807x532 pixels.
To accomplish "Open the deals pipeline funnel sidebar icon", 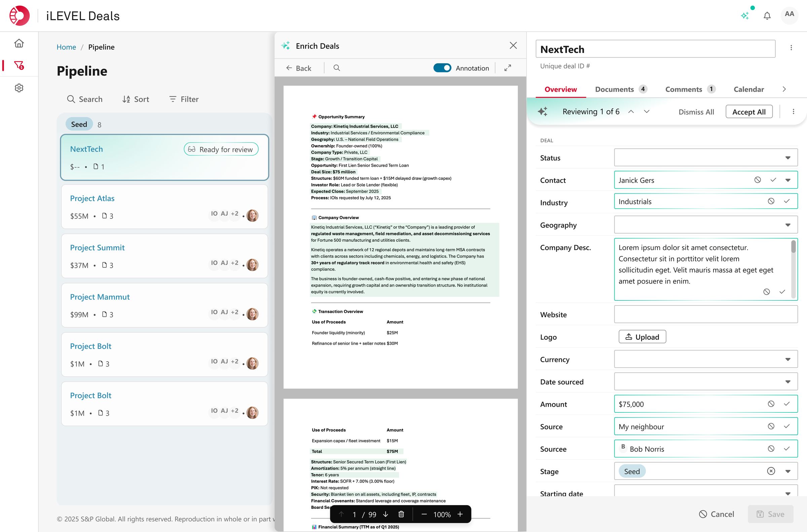I will 19,65.
